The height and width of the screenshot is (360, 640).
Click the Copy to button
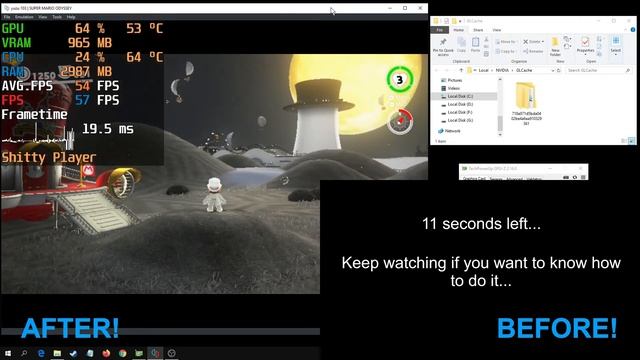505,51
